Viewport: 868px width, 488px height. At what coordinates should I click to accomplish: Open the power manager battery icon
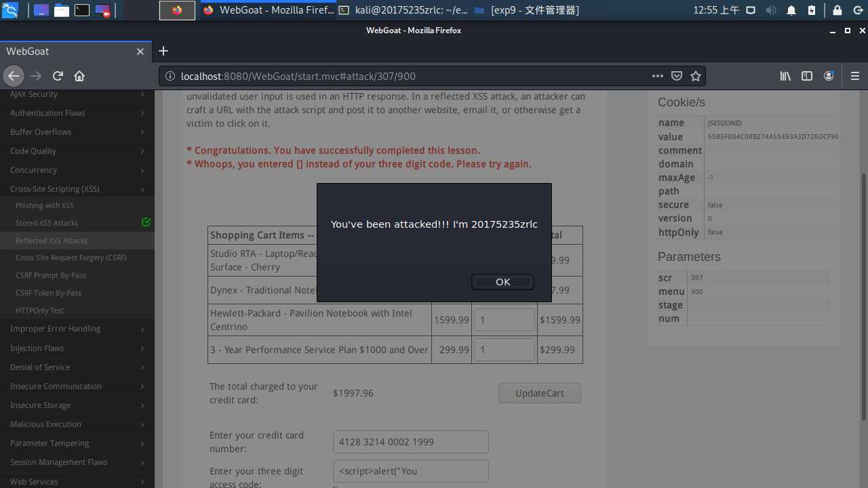pos(812,10)
